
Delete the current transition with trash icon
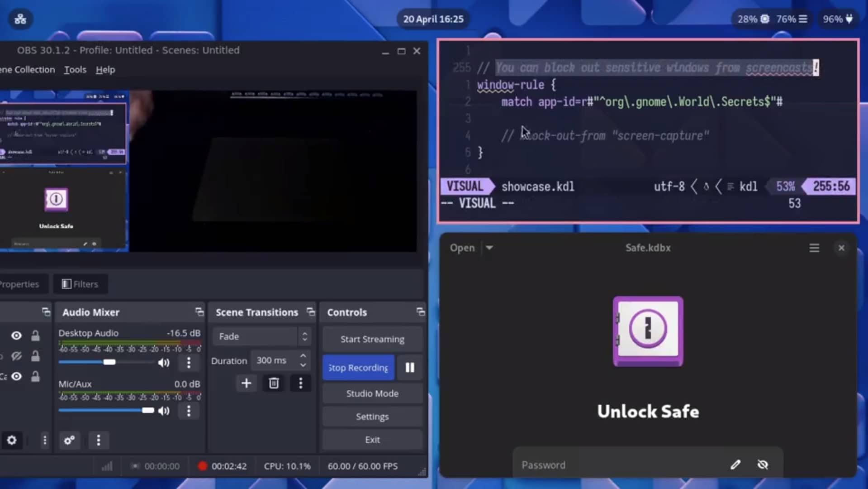[x=273, y=383]
